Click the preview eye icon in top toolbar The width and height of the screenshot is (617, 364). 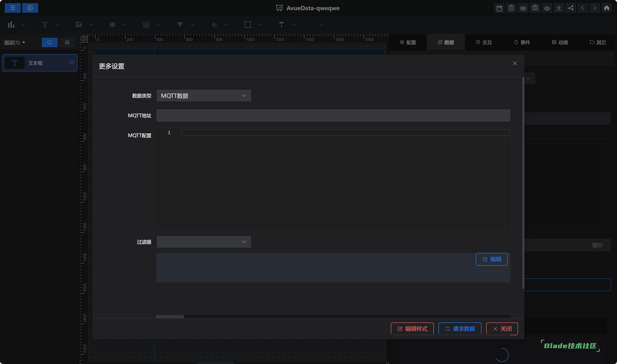(547, 8)
